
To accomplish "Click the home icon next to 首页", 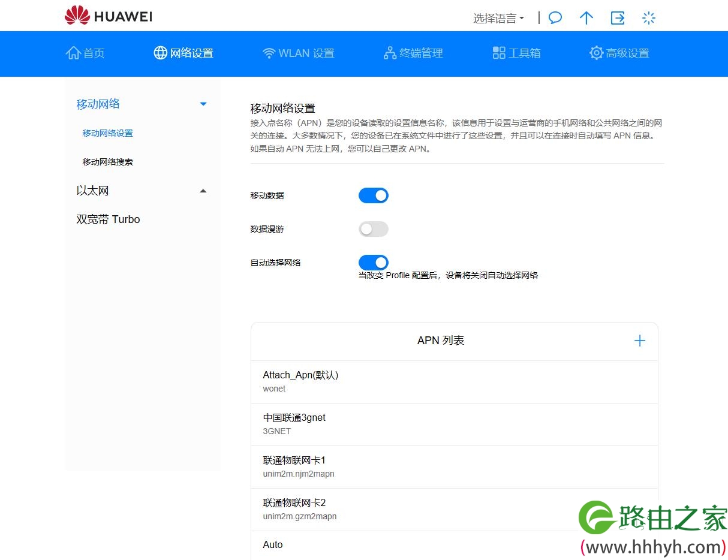I will 73,53.
